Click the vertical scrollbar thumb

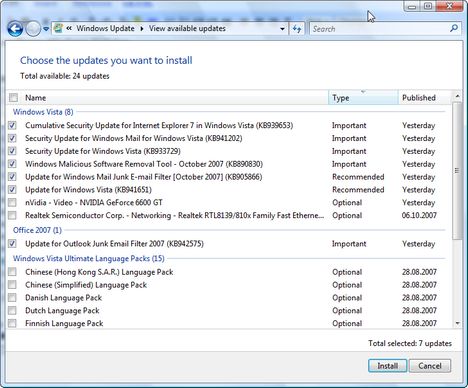(x=457, y=171)
